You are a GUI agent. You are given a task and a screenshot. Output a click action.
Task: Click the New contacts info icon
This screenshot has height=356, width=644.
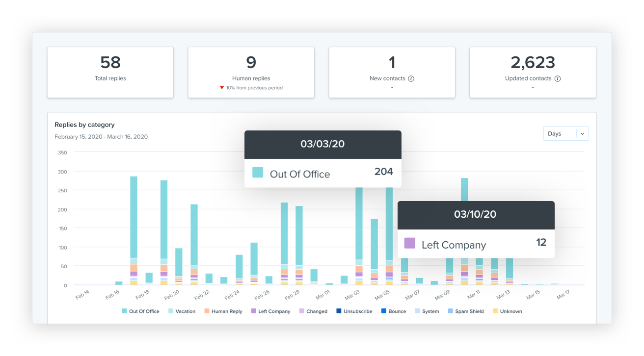click(411, 78)
